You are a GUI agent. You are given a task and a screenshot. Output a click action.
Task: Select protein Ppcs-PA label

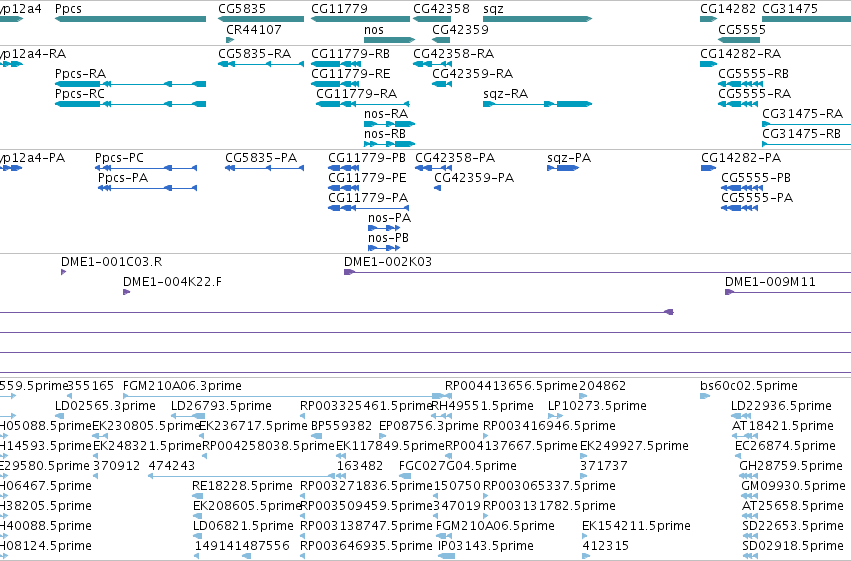point(123,178)
